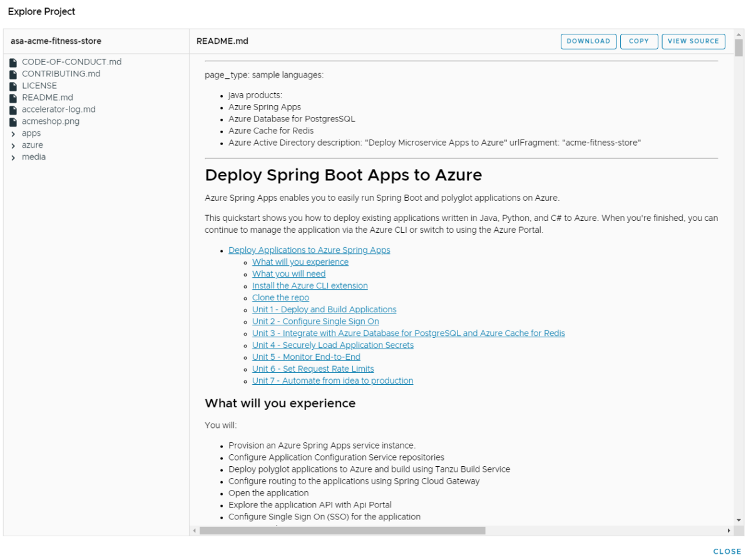The width and height of the screenshot is (751, 560).
Task: Select the media folder label
Action: (34, 157)
